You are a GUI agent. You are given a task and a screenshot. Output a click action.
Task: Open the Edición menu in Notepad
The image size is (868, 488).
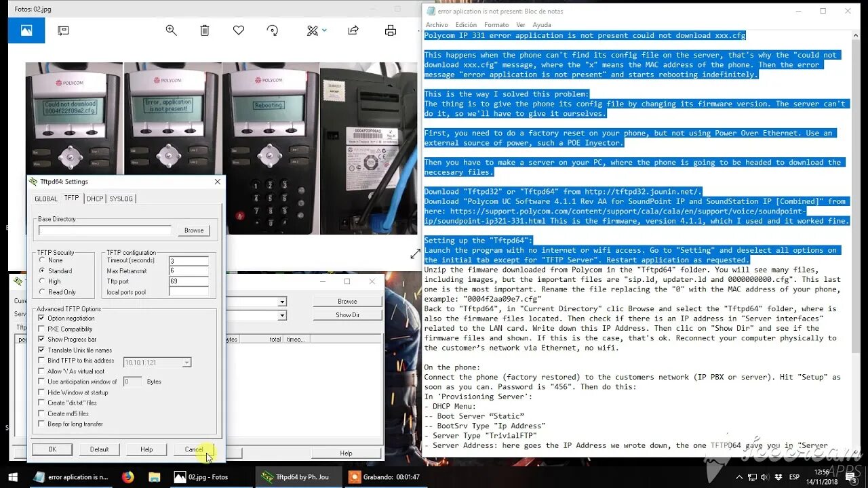(466, 25)
